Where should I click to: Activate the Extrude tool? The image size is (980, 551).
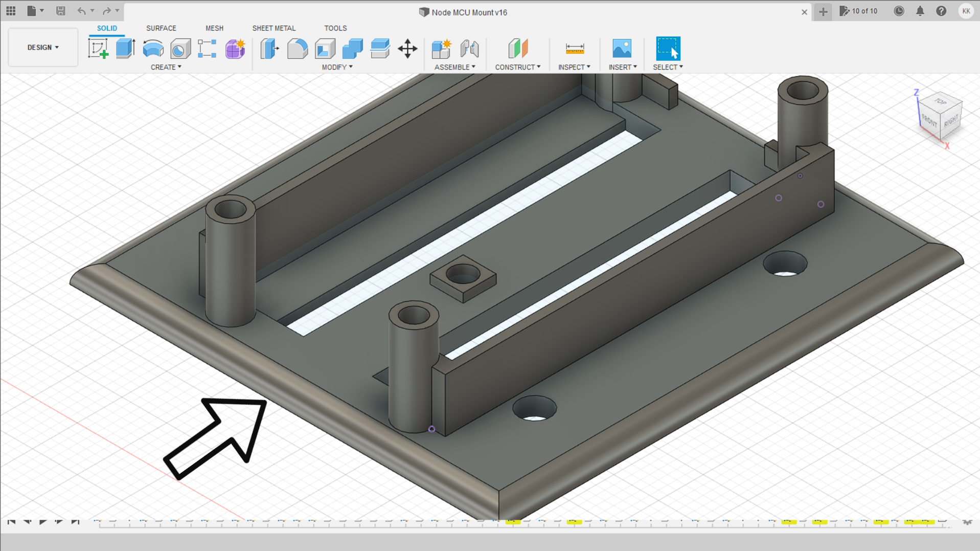click(125, 49)
